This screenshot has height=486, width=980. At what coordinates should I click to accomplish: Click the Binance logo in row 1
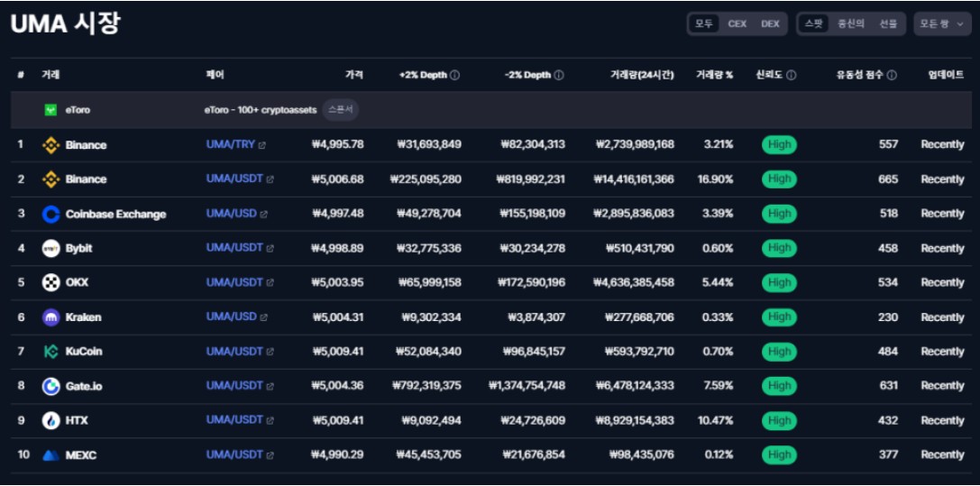click(50, 145)
